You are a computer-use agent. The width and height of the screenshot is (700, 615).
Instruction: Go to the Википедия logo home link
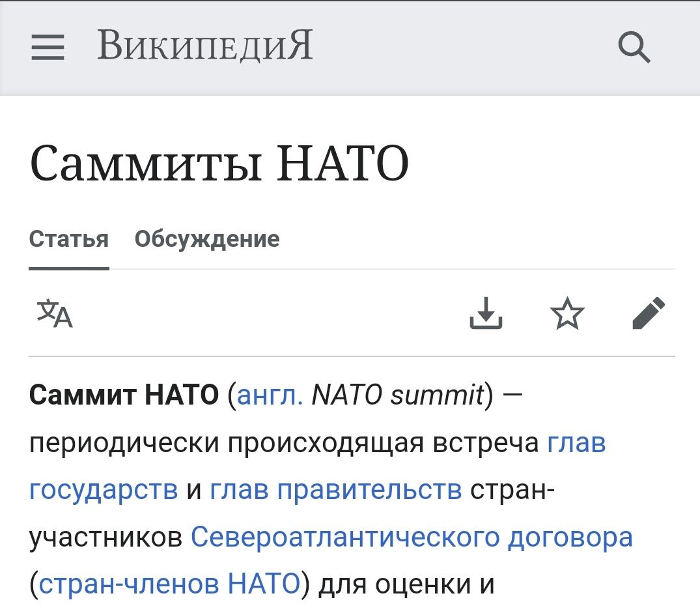click(205, 47)
